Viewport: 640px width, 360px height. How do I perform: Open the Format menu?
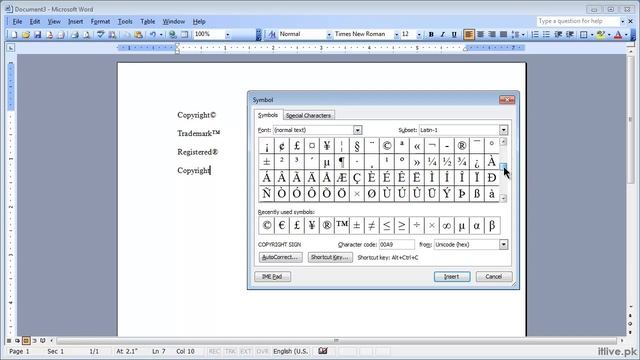[x=100, y=21]
